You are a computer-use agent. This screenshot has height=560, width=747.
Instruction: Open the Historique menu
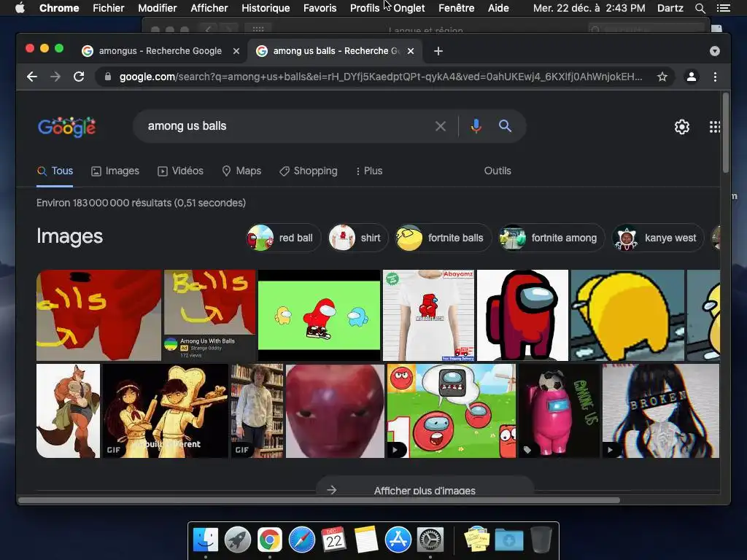pos(266,8)
